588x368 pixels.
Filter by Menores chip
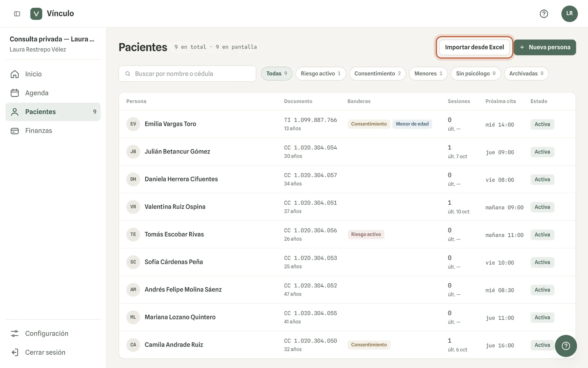[429, 74]
